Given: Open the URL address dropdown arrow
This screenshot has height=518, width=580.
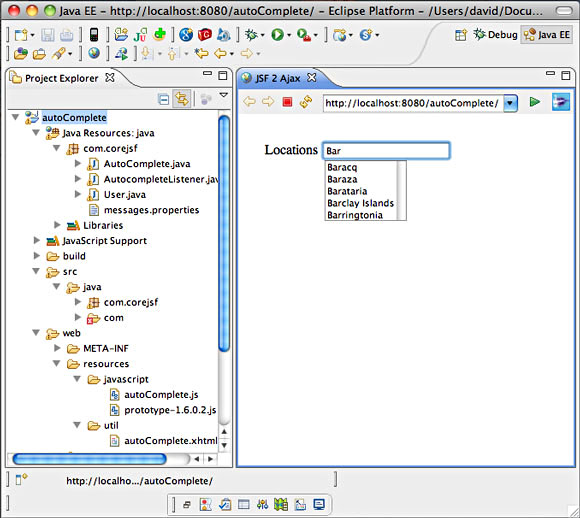Looking at the screenshot, I should tap(510, 103).
